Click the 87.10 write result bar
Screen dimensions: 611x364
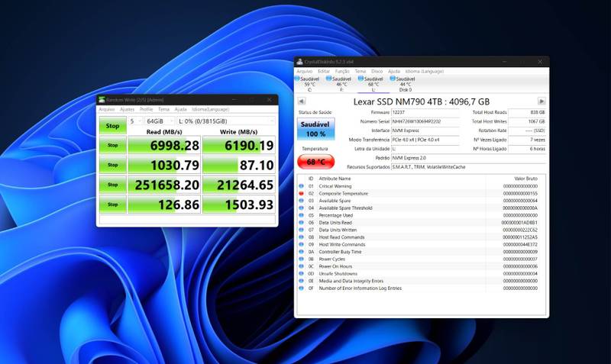239,165
